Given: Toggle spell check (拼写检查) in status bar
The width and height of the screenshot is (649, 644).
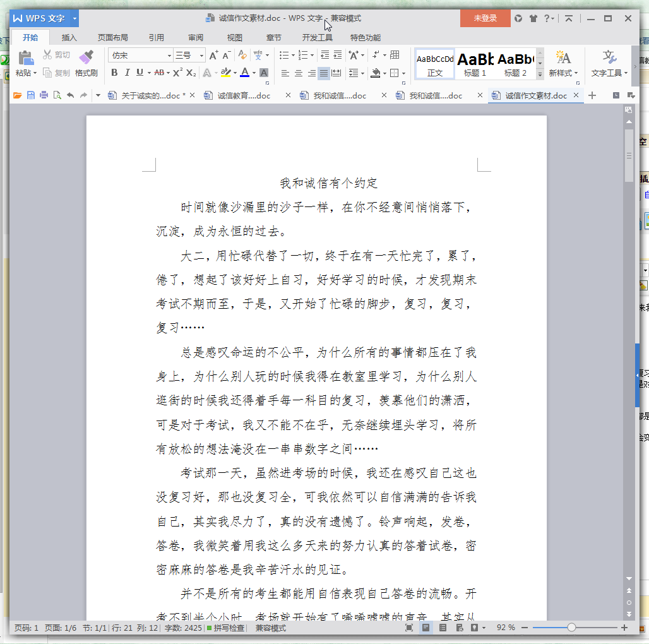Looking at the screenshot, I should (x=225, y=628).
